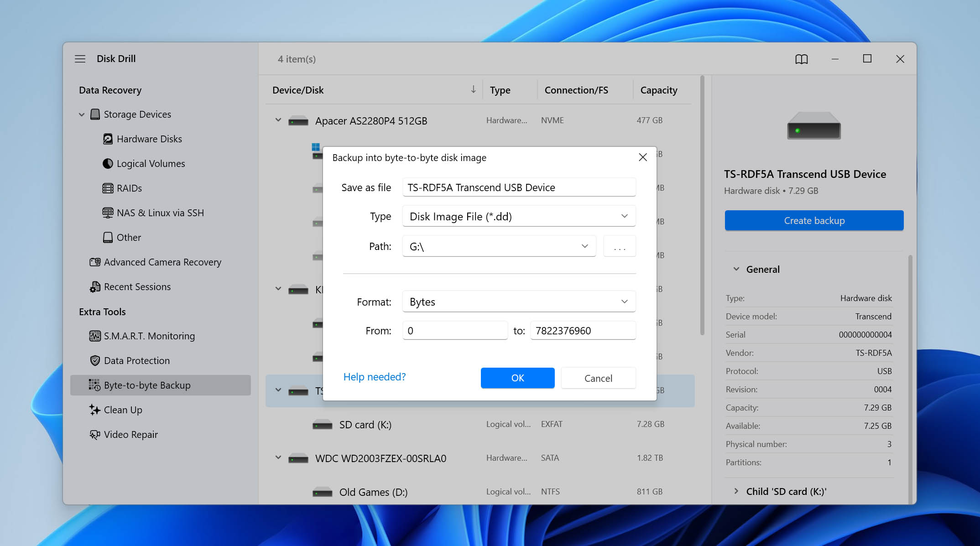Select the SD card (K:) row
Screen dimensions: 980x546
[x=480, y=425]
